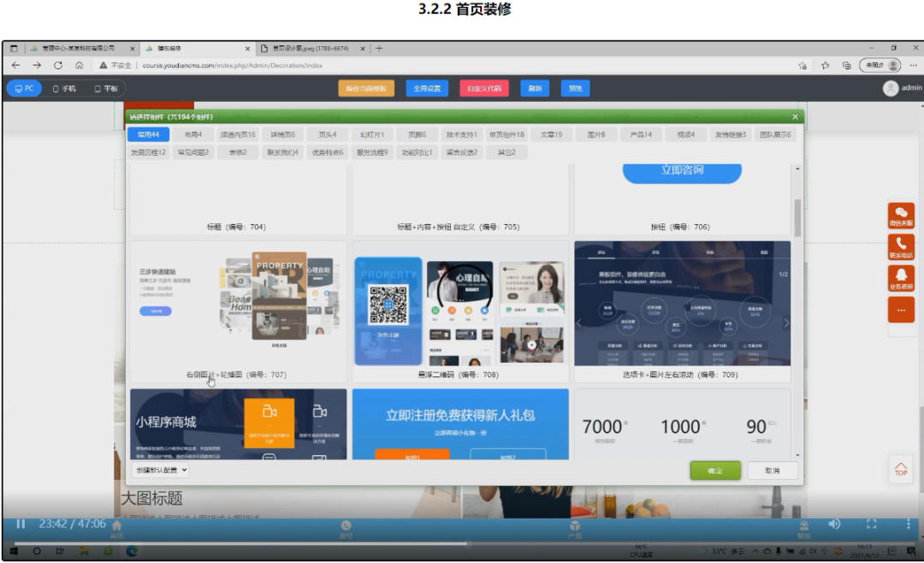Click the right arrow on the 选项卡 component card
Image resolution: width=924 pixels, height=563 pixels.
(787, 323)
